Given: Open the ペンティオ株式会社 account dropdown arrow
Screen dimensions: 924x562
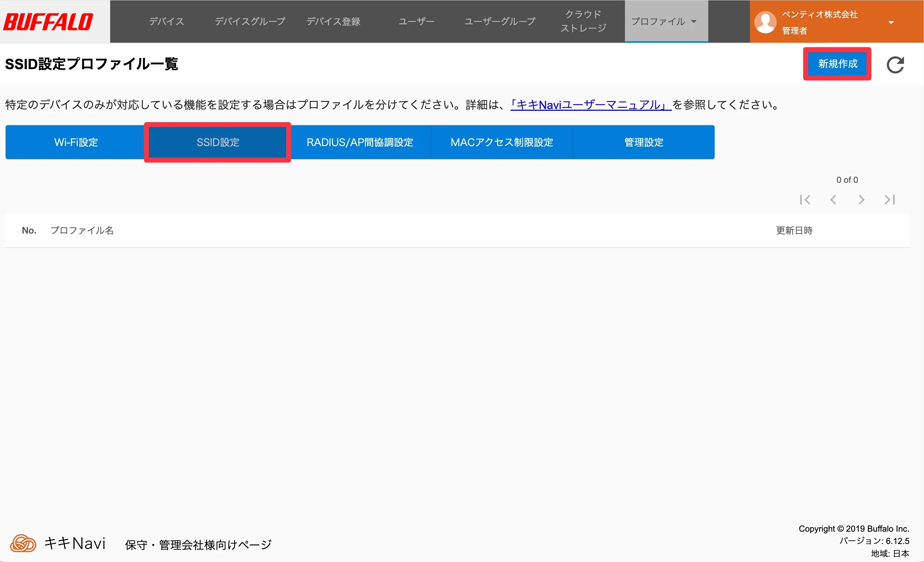Looking at the screenshot, I should (891, 23).
